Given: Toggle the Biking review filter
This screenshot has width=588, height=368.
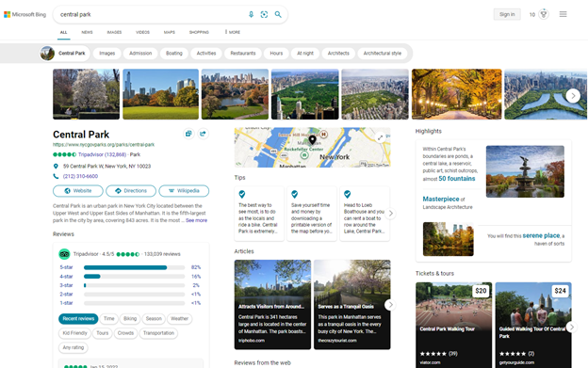Looking at the screenshot, I should coord(130,319).
